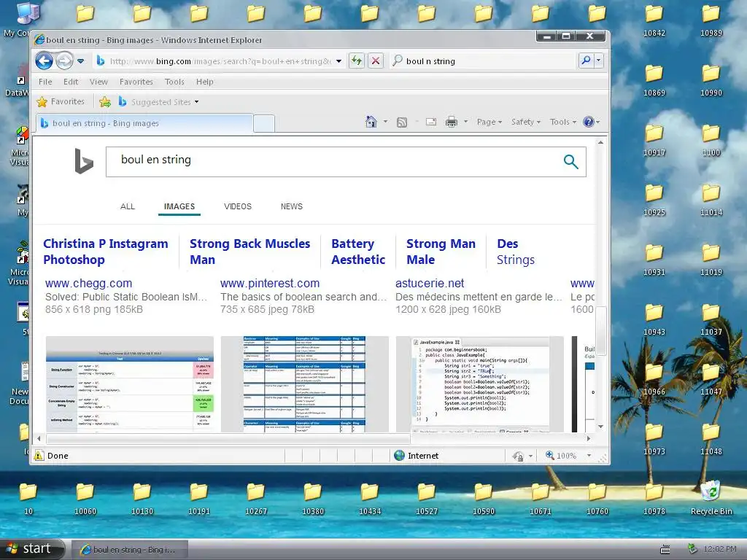The image size is (747, 560).
Task: Go back with the browser Back arrow
Action: 44,61
